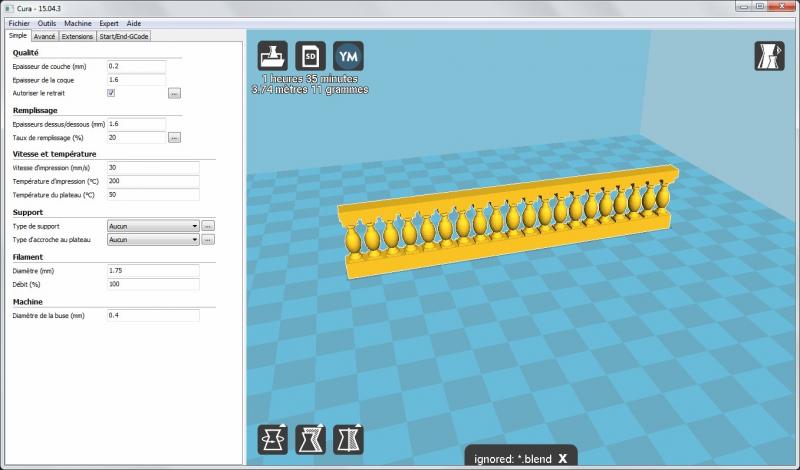Viewport: 800px width, 470px height.
Task: Expand the Type d'accroche au plateau dropdown
Action: [x=152, y=240]
